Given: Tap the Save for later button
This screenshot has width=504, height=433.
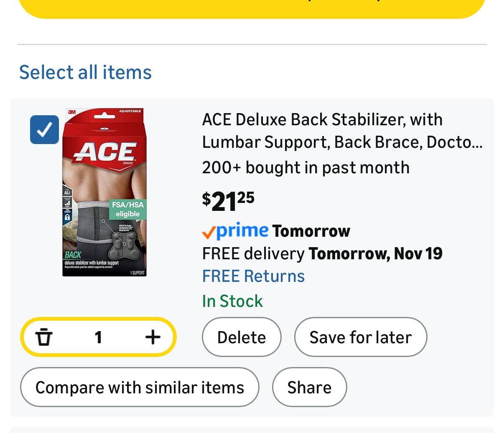Looking at the screenshot, I should [360, 337].
